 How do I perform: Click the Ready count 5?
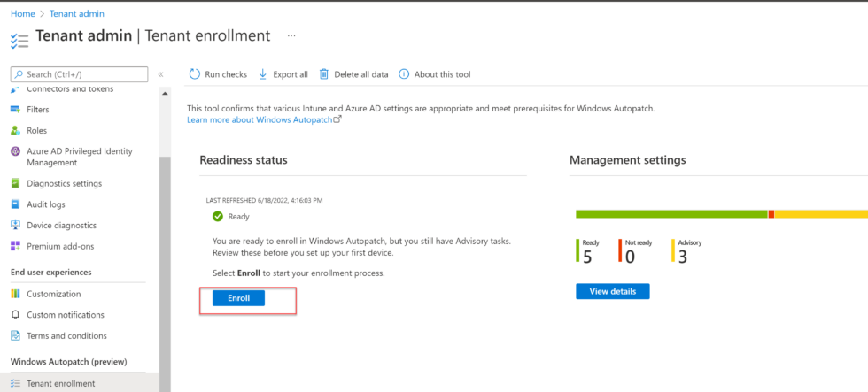click(x=587, y=257)
